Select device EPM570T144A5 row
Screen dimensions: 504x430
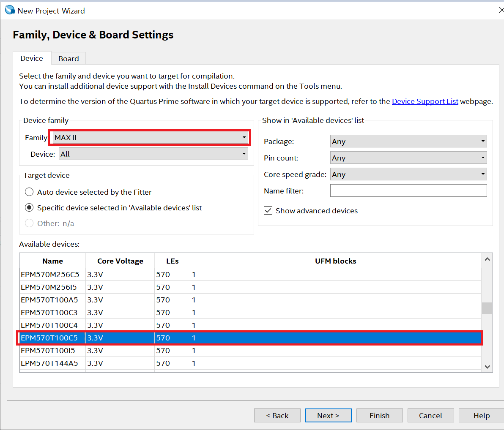[x=250, y=363]
